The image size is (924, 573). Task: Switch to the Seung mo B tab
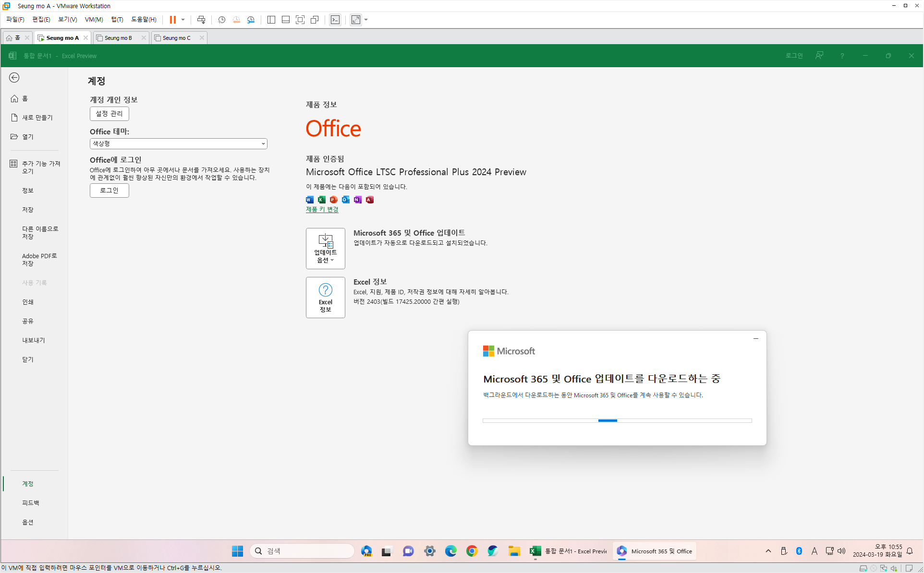118,38
